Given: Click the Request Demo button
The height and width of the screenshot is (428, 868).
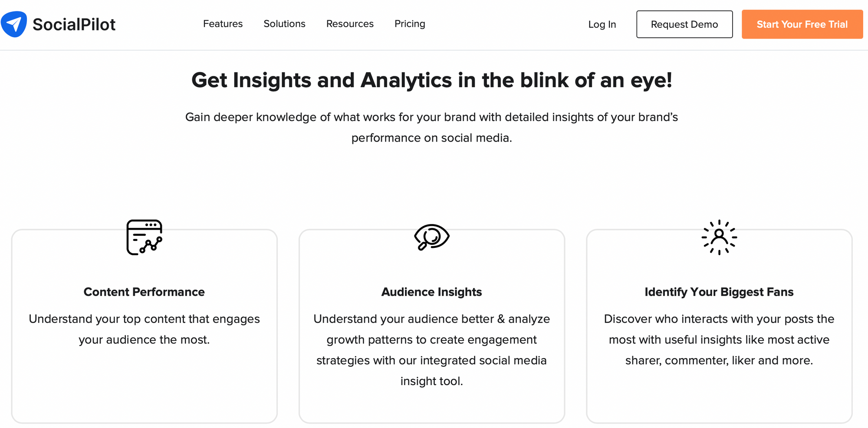Looking at the screenshot, I should (684, 24).
